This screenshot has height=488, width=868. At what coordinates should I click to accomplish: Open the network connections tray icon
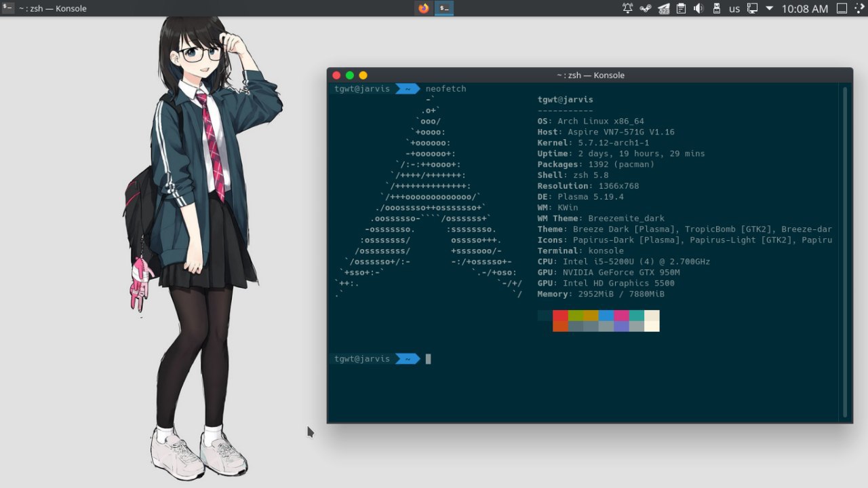point(752,9)
